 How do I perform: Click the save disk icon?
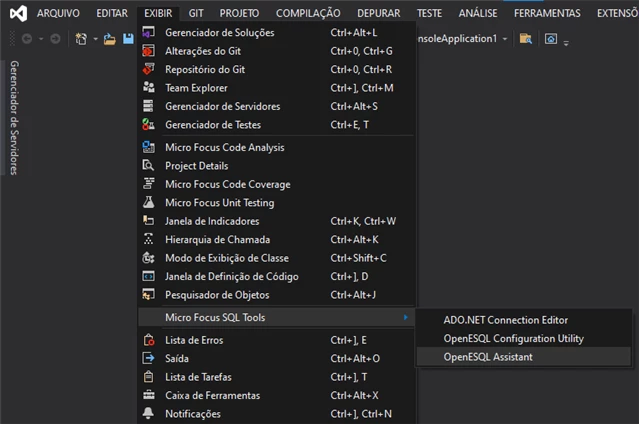128,39
